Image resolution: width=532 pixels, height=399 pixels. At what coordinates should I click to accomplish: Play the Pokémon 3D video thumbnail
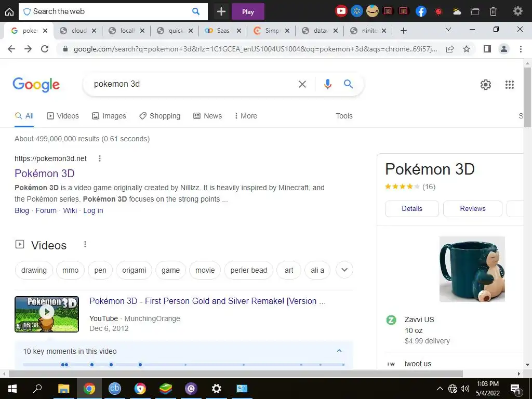coord(47,314)
